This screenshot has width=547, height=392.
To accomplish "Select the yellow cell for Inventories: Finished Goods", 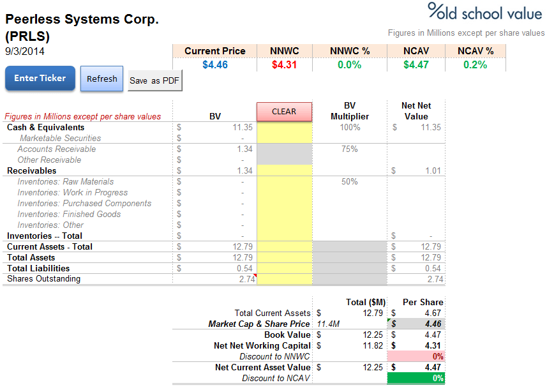I will click(285, 214).
